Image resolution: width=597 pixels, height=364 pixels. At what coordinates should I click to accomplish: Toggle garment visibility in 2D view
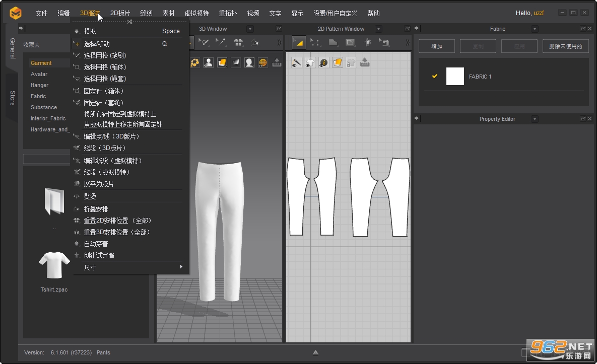(310, 62)
